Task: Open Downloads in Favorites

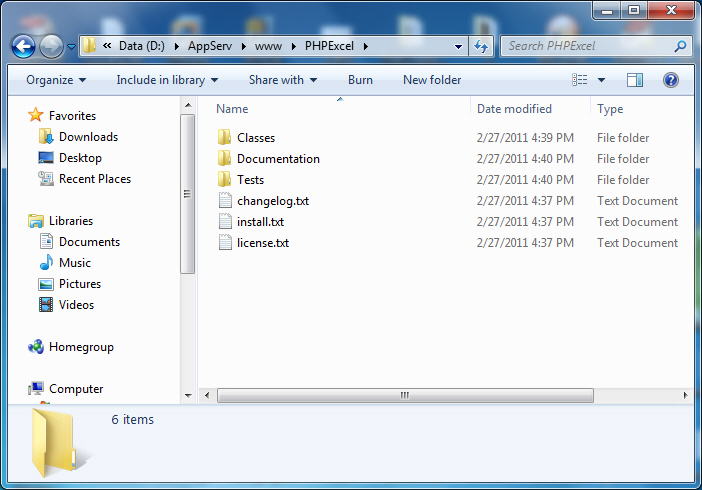Action: [x=88, y=137]
